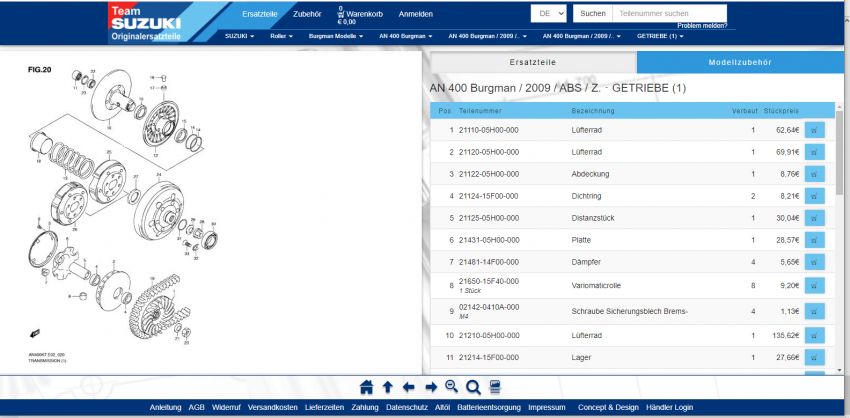850x418 pixels.
Task: Open the Versandkosten footer link
Action: tap(273, 407)
